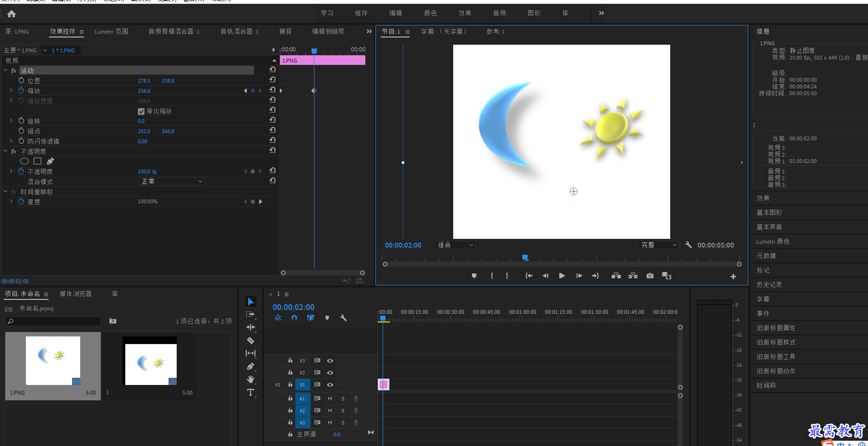Select the Ripple Edit tool
Image resolution: width=868 pixels, height=446 pixels.
(x=251, y=327)
